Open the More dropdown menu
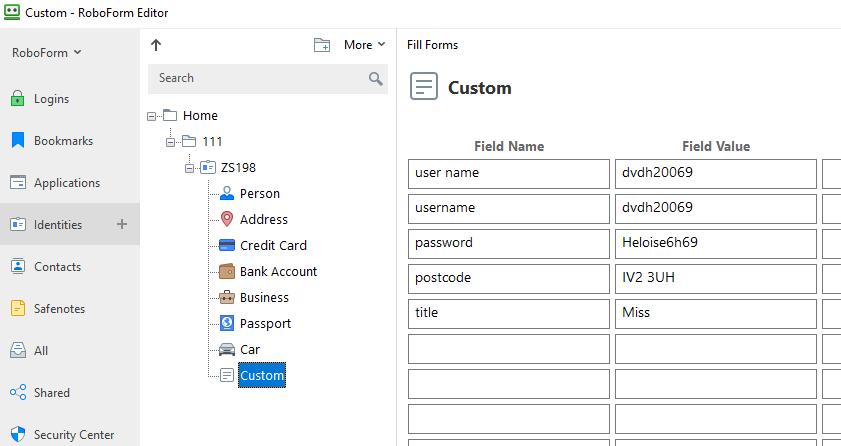841x446 pixels. pos(364,45)
